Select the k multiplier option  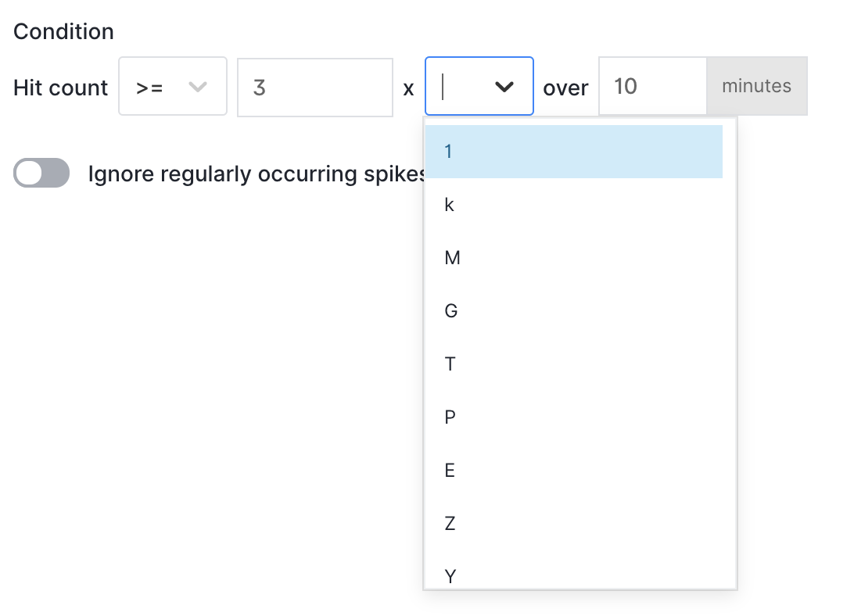coord(573,205)
